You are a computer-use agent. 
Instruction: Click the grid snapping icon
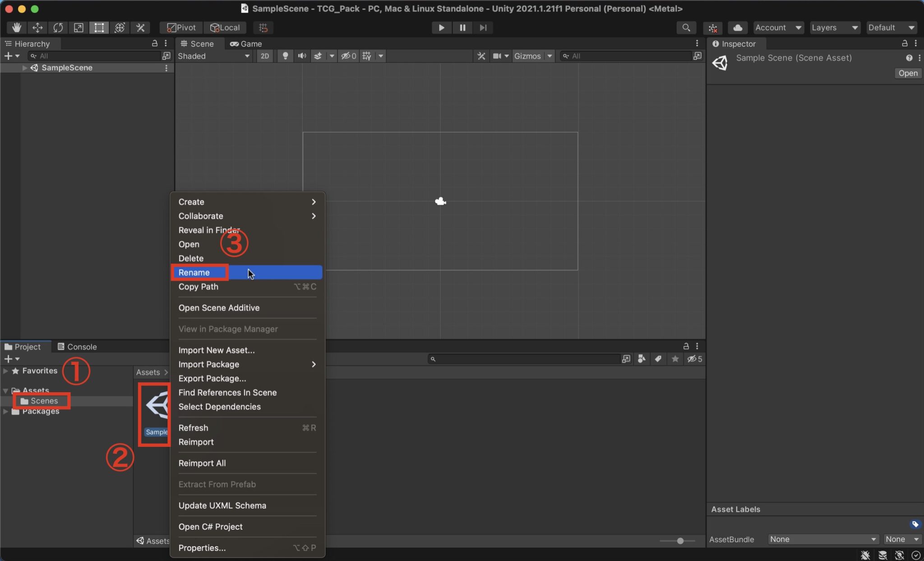pyautogui.click(x=263, y=28)
